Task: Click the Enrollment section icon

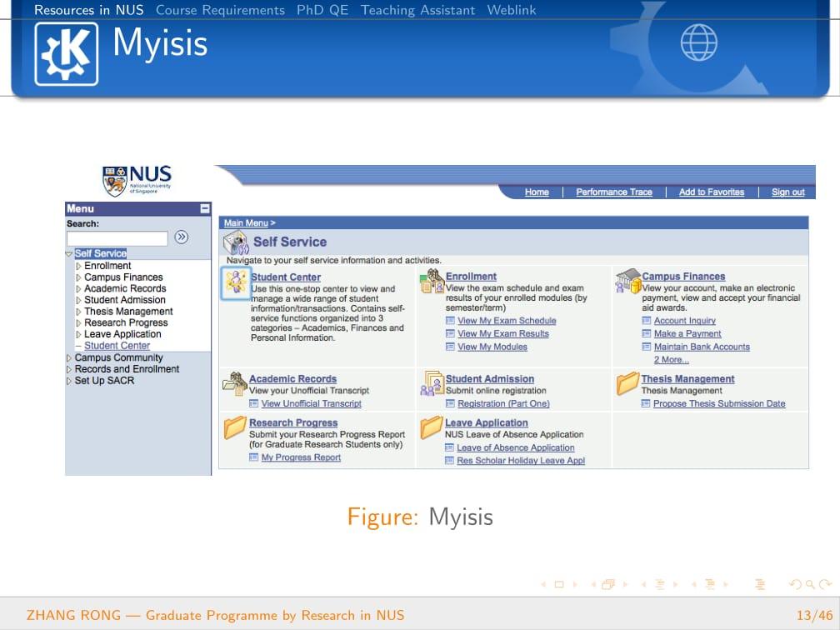Action: point(432,282)
